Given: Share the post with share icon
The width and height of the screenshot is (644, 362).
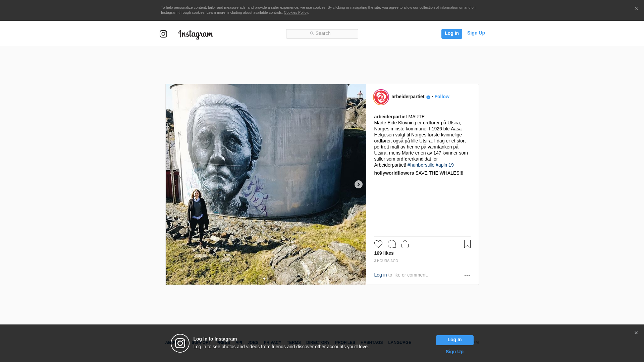Looking at the screenshot, I should pos(405,244).
